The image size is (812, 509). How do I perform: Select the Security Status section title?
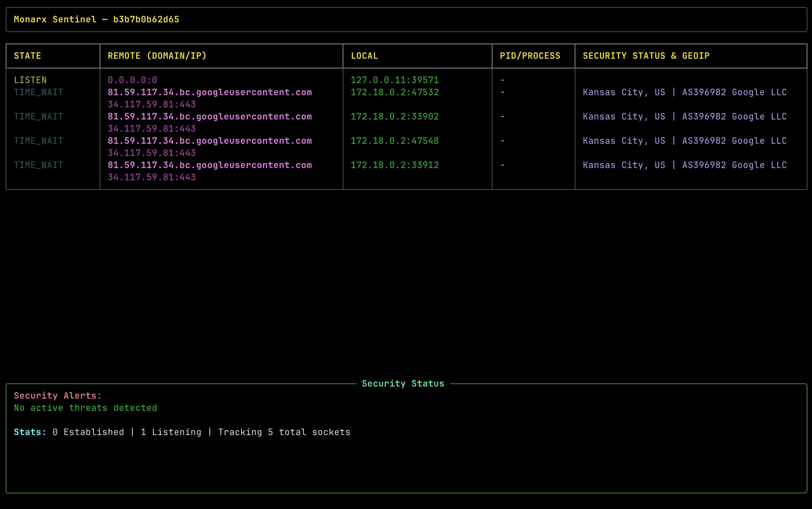(403, 383)
